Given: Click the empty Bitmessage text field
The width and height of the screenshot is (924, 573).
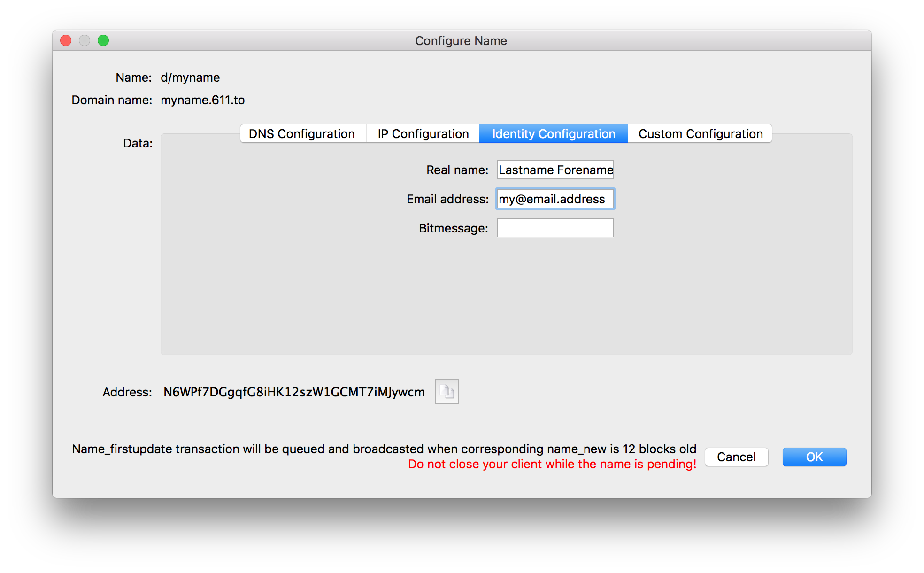Looking at the screenshot, I should pyautogui.click(x=555, y=228).
